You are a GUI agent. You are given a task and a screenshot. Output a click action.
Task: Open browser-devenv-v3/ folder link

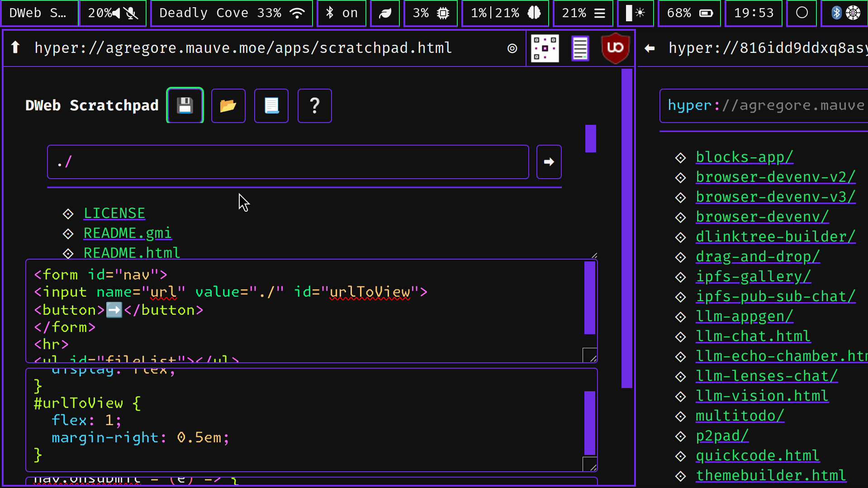click(775, 197)
